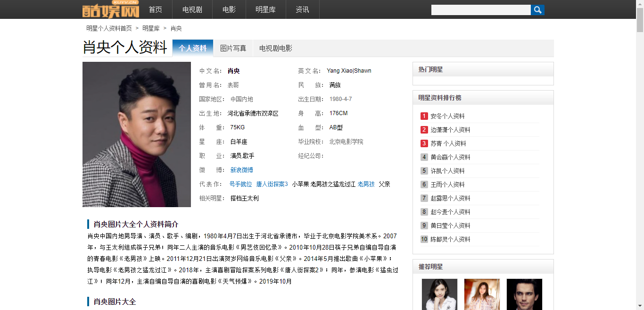Click the 酷娱网 site logo
This screenshot has height=310, width=644.
tap(111, 9)
